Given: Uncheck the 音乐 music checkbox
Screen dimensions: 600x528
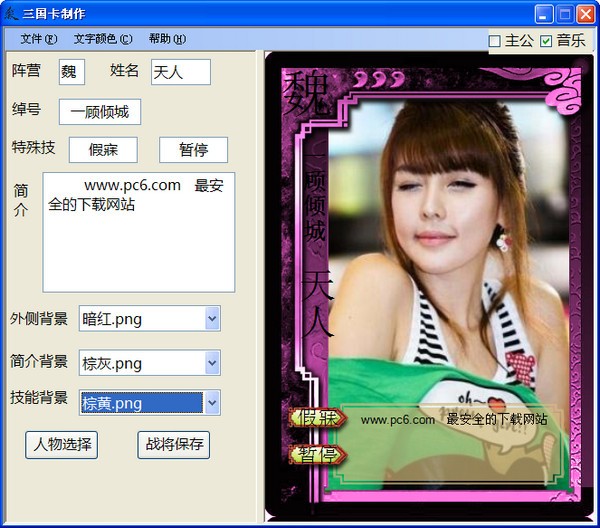Looking at the screenshot, I should 546,41.
